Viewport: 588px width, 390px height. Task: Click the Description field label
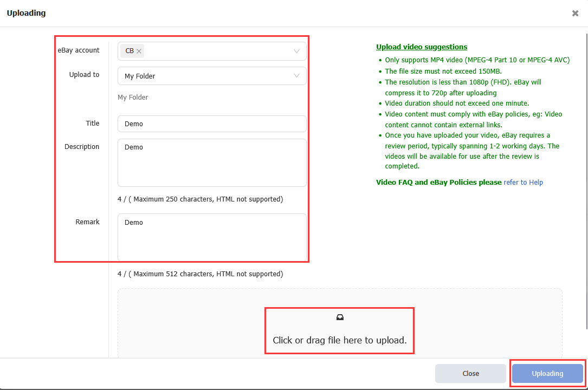tap(82, 147)
